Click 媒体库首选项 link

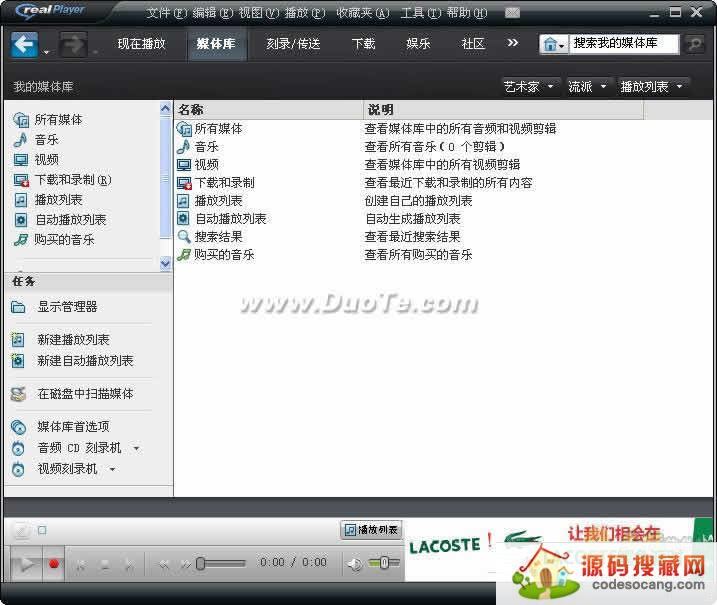click(x=73, y=427)
